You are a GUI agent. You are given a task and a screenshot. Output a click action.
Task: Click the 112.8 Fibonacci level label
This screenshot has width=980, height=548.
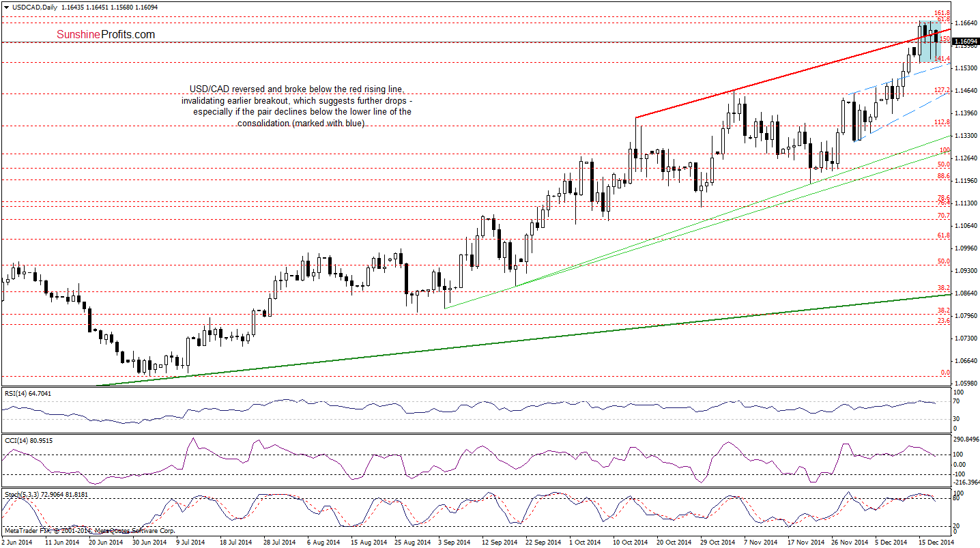click(x=942, y=122)
